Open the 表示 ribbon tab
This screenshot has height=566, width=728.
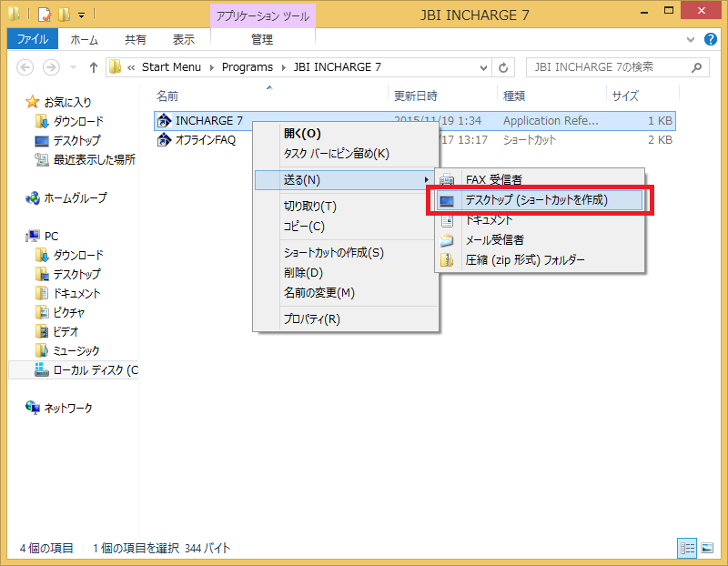[184, 39]
